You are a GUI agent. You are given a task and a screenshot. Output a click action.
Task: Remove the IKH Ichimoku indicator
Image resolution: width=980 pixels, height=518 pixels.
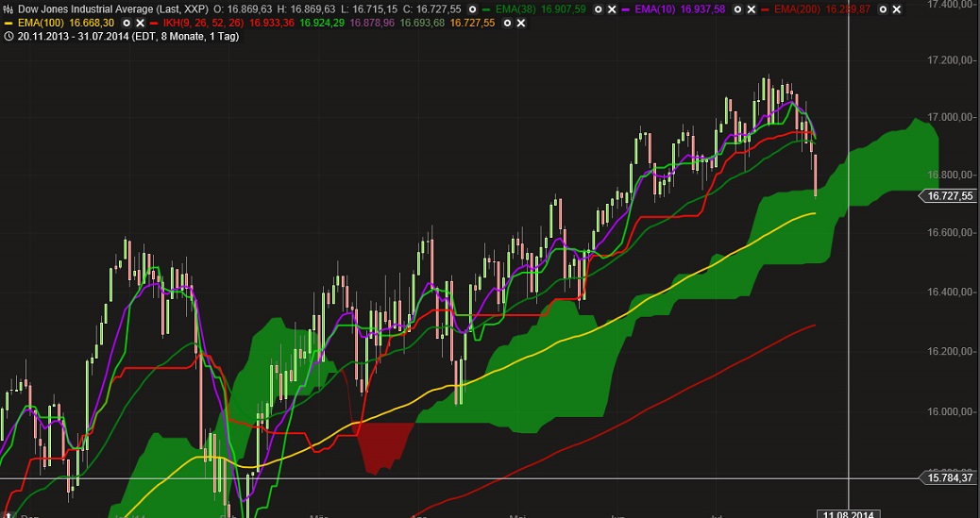click(520, 23)
